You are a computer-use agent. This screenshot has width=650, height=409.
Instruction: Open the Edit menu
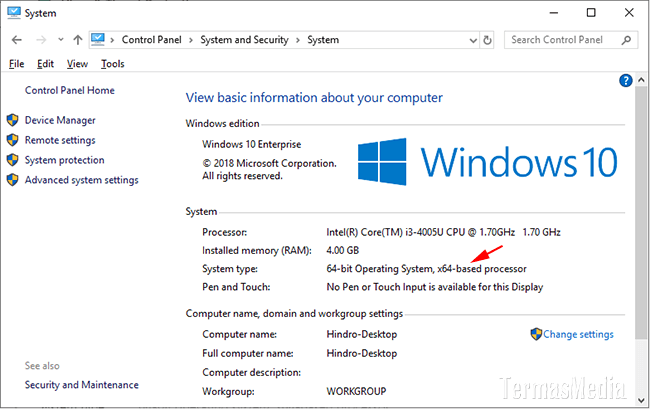pos(45,64)
